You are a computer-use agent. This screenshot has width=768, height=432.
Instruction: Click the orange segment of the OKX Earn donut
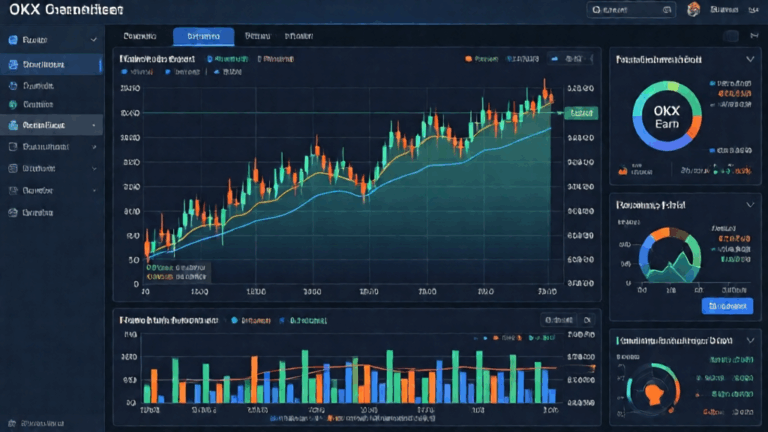point(694,126)
